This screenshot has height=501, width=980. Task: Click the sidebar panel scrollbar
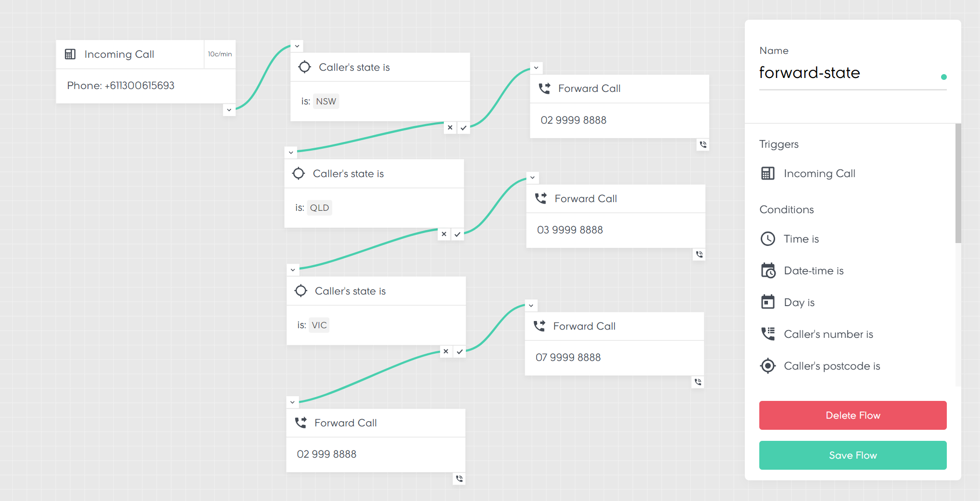pyautogui.click(x=958, y=183)
